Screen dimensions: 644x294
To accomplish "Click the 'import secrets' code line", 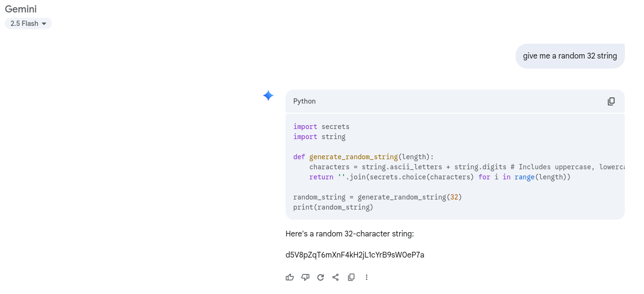I will 321,127.
